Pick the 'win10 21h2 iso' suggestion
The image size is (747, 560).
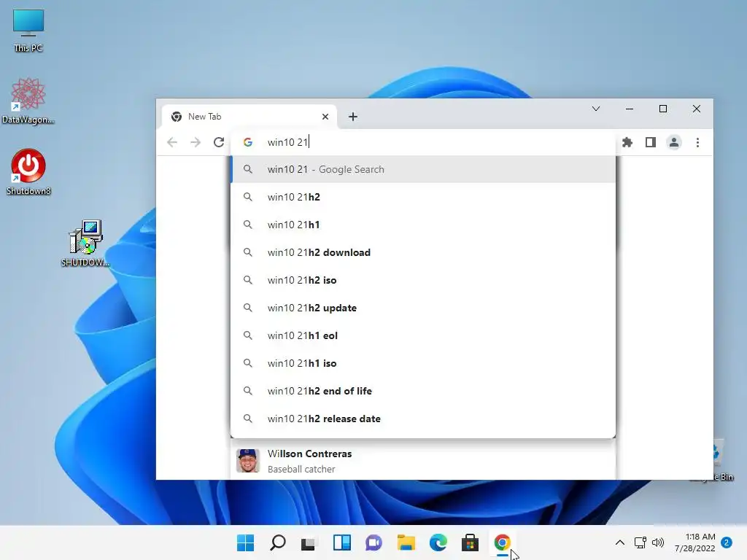tap(423, 280)
